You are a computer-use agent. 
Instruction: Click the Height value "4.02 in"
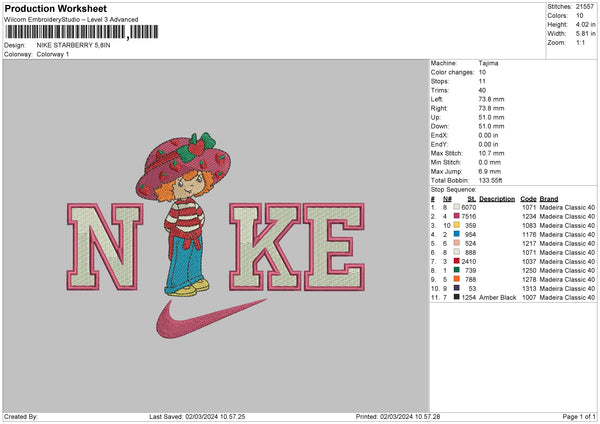[x=585, y=24]
